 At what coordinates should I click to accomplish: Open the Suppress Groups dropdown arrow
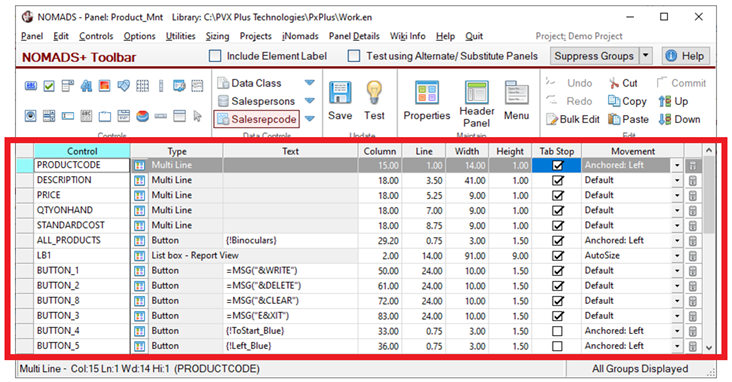click(645, 56)
